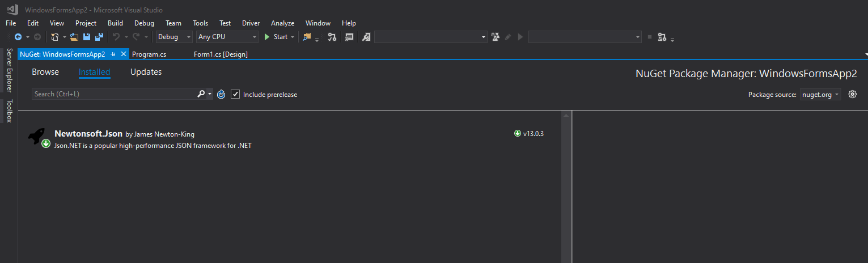Click the New Project toolbar icon
Viewport: 868px width, 263px height.
tap(55, 37)
